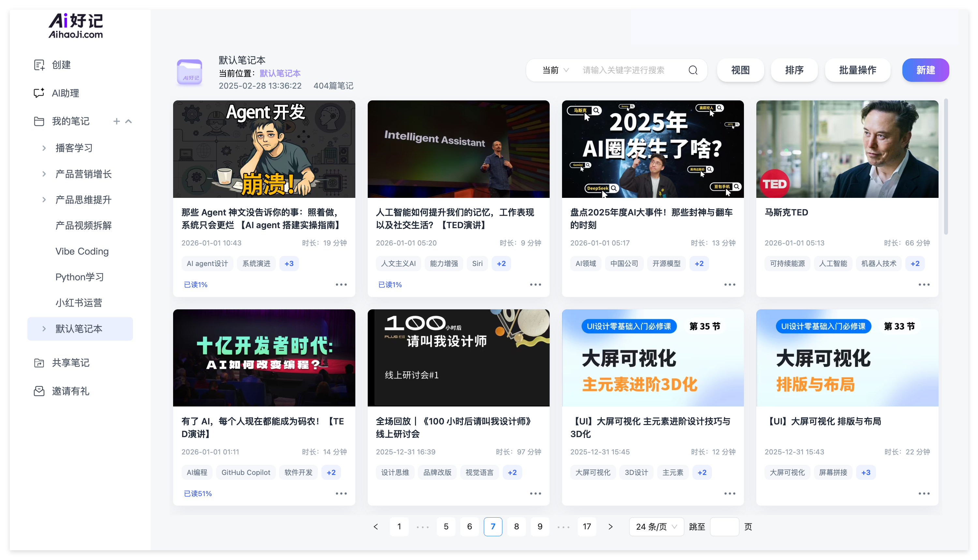Open the 十亿开发者时代 thumbnail
978x560 pixels.
click(x=264, y=358)
